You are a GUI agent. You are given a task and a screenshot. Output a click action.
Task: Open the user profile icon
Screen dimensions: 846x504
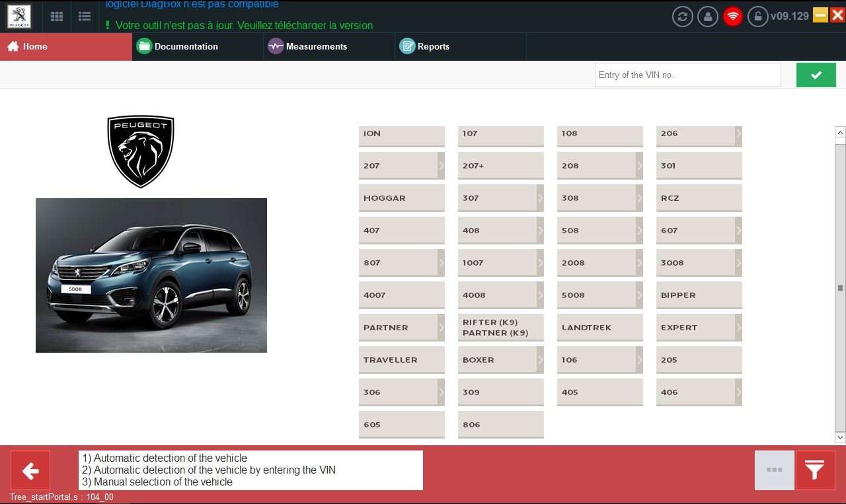coord(708,17)
